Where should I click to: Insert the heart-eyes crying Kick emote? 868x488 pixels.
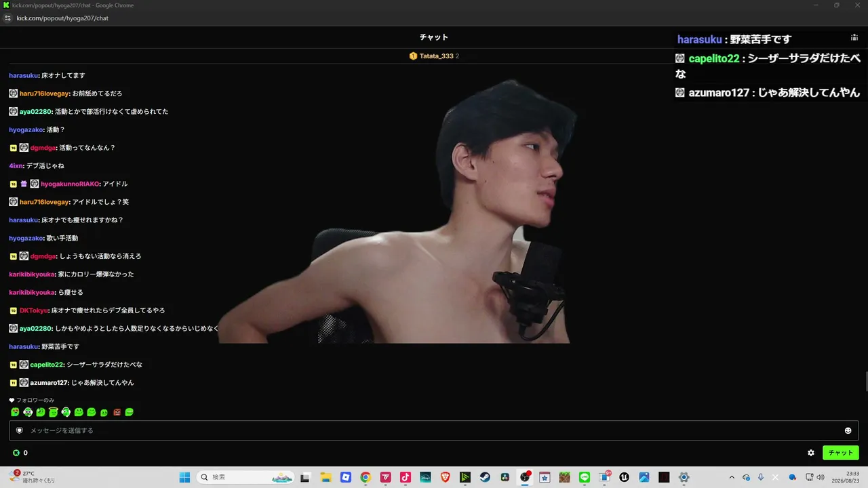(x=15, y=412)
